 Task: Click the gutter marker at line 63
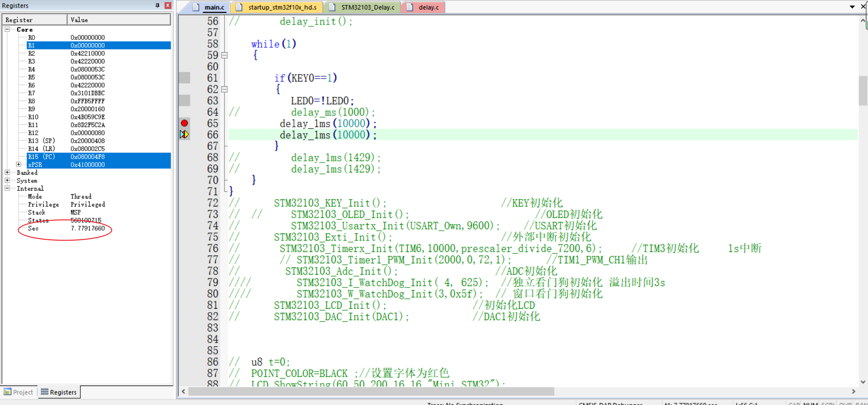pos(184,100)
